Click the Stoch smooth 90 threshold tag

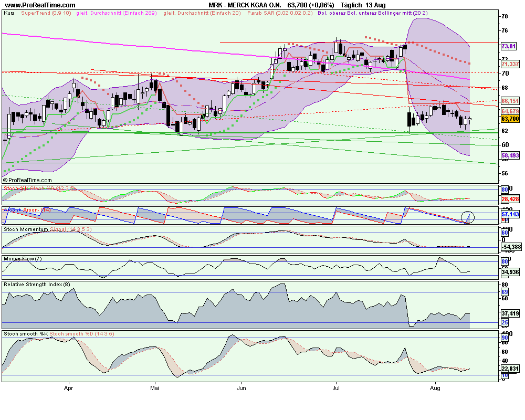(505, 338)
